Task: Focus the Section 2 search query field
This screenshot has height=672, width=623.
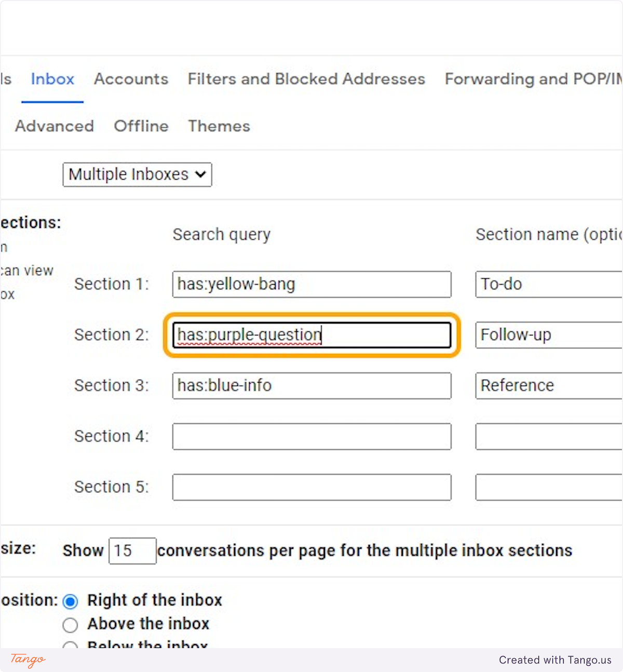Action: pyautogui.click(x=311, y=335)
